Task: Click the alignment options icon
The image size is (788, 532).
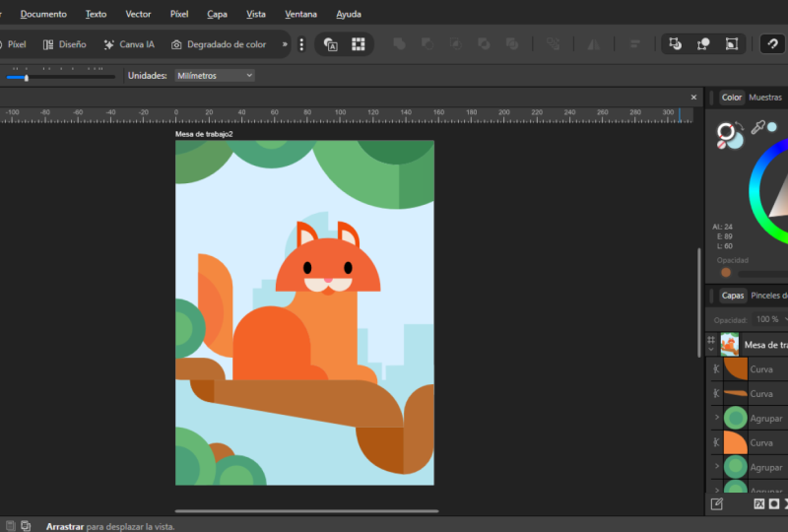Action: tap(634, 44)
